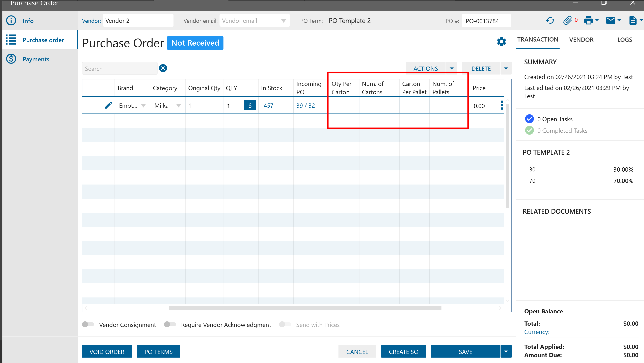
Task: Click the horizontal grid scrollbar
Action: coord(305,308)
